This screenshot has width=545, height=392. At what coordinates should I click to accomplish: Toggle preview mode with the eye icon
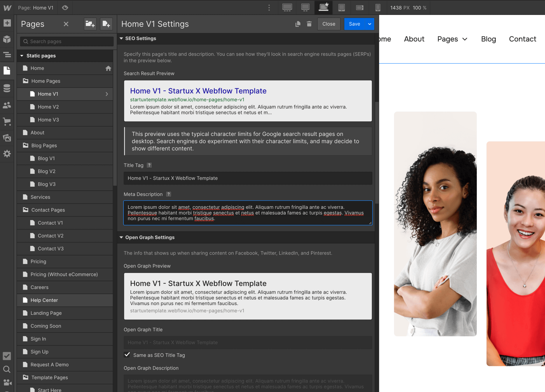[x=65, y=8]
